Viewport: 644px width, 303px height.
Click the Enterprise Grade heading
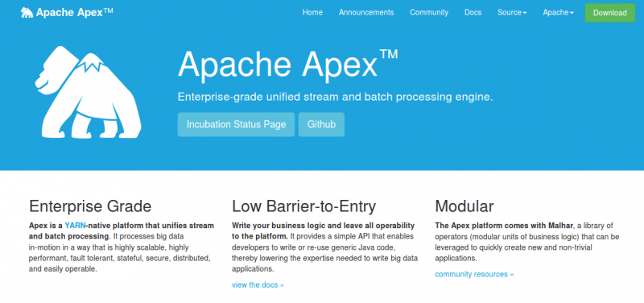tap(90, 206)
